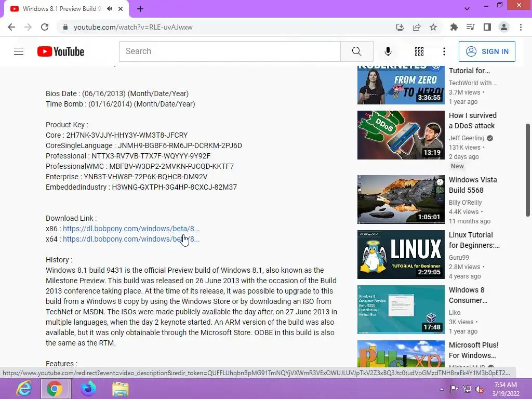Click the SIGN IN button
Image resolution: width=532 pixels, height=399 pixels.
tap(487, 51)
